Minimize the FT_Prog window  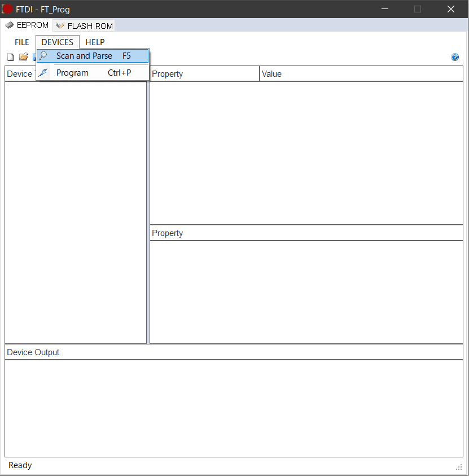click(x=385, y=9)
